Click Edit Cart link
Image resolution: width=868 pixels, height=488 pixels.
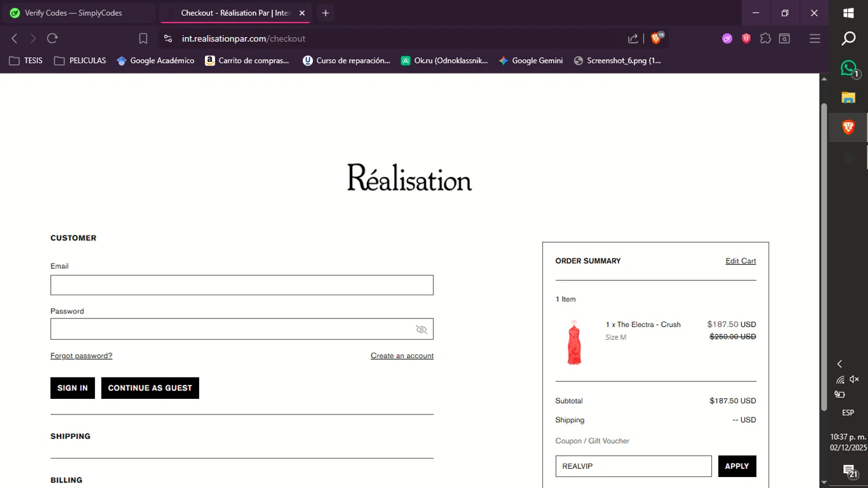click(x=741, y=261)
